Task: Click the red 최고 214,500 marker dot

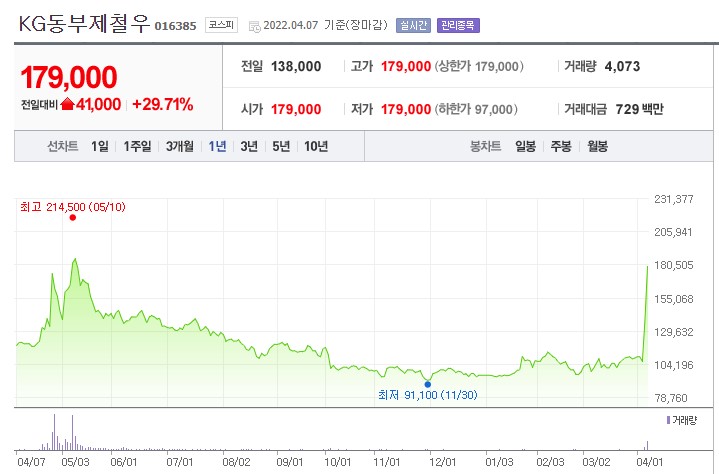Action: coord(72,217)
